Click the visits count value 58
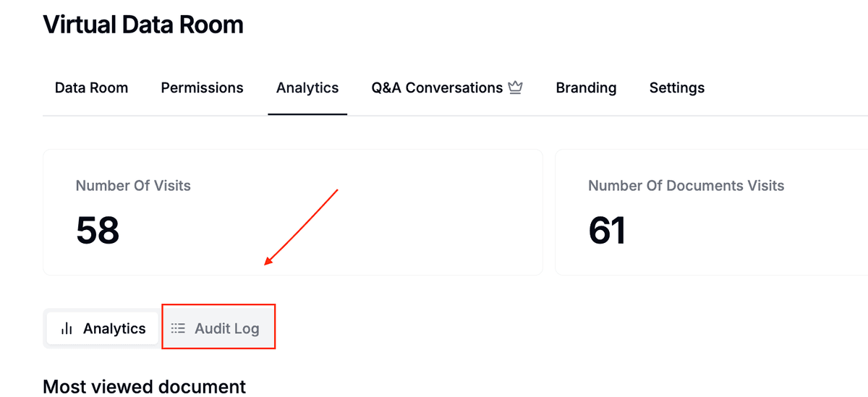 (x=98, y=230)
